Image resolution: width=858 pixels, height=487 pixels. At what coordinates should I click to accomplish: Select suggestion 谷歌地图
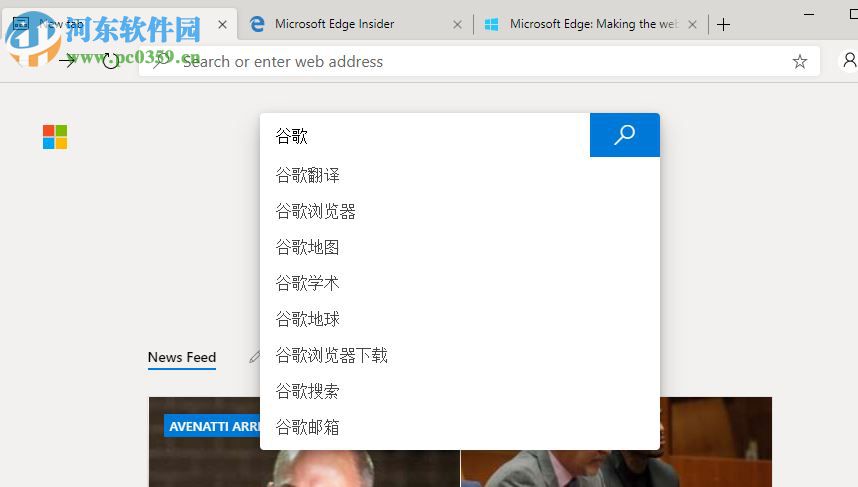[460, 247]
